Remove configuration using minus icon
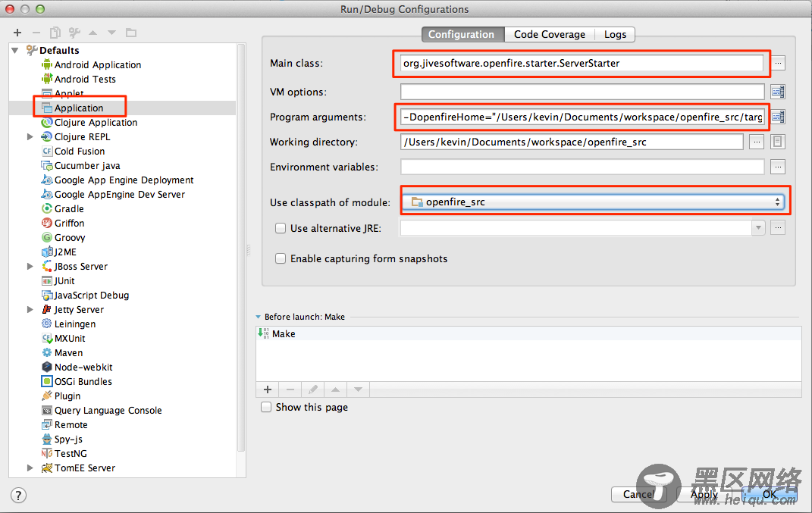The image size is (812, 513). 36,33
